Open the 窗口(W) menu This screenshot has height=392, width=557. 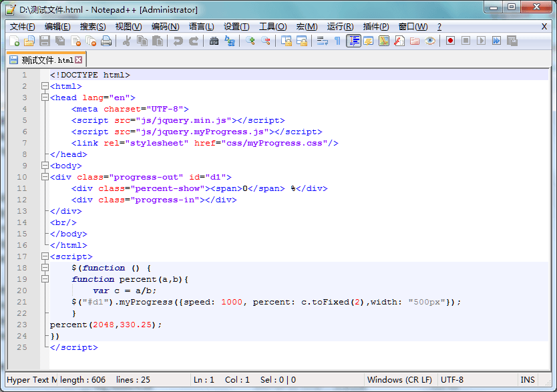pos(413,27)
